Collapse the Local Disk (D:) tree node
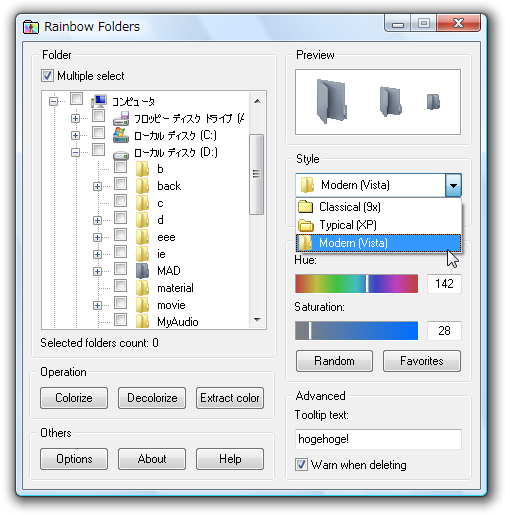Image resolution: width=505 pixels, height=514 pixels. click(x=75, y=152)
